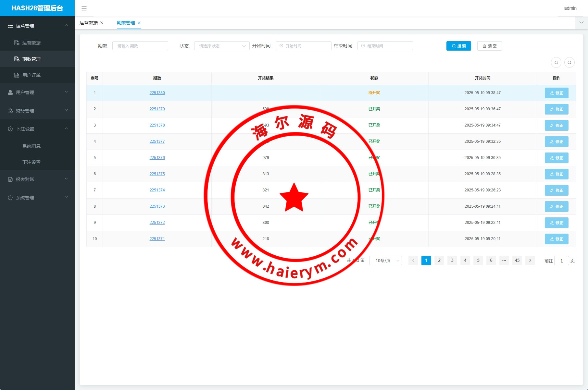This screenshot has width=588, height=390.
Task: Open 运营数据 in the sidebar
Action: coord(31,43)
